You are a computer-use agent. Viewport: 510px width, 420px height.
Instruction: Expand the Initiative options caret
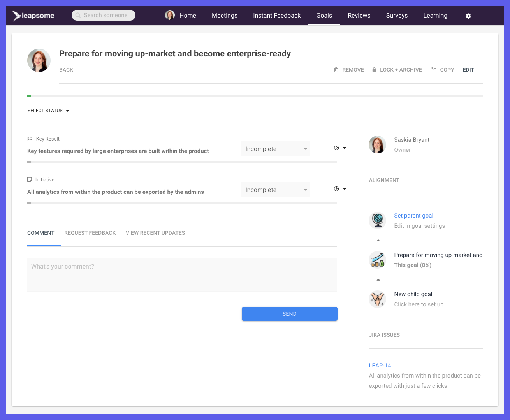tap(345, 189)
